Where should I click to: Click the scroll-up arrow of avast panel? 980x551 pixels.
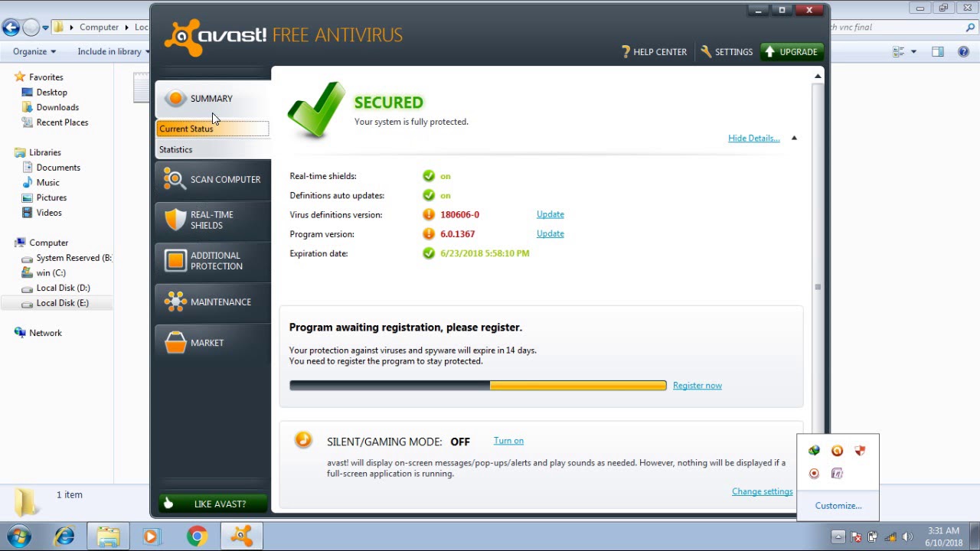point(818,76)
